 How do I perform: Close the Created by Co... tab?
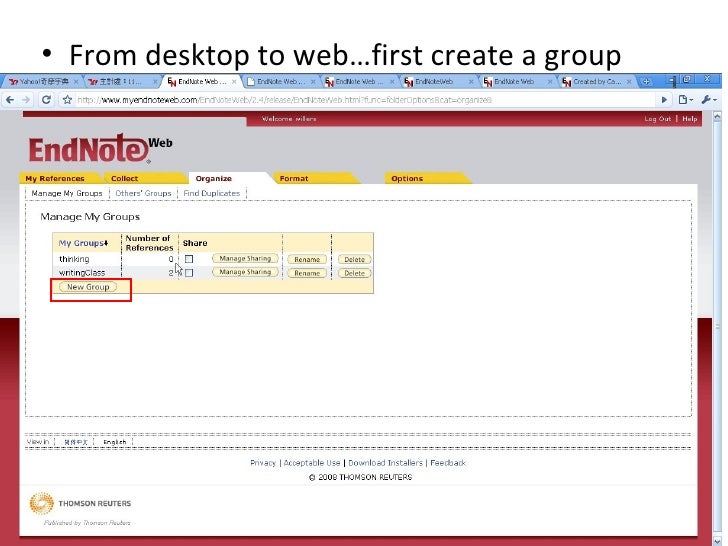pyautogui.click(x=629, y=82)
